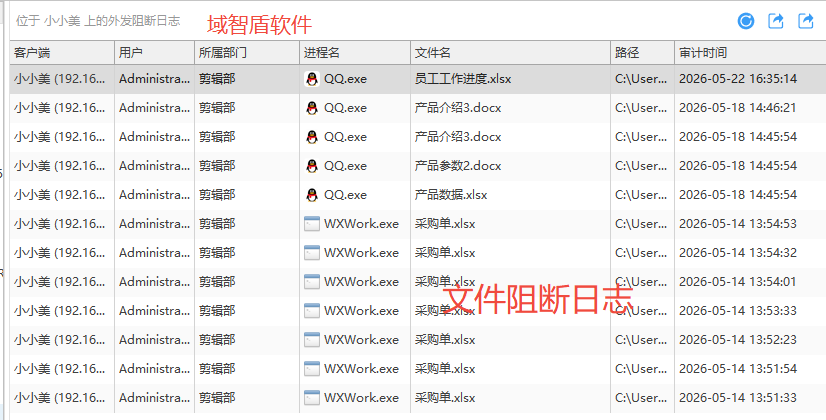
Task: Click QQ.exe process name in the 产品参数2.docx row
Action: tap(345, 166)
